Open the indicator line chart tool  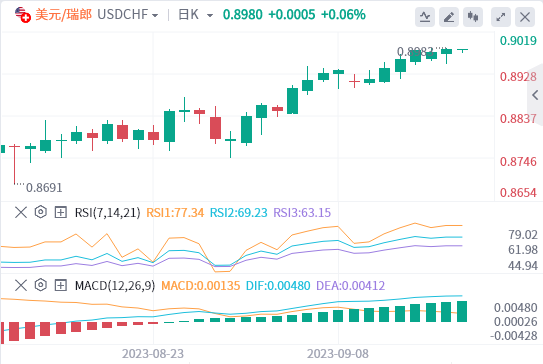click(425, 16)
